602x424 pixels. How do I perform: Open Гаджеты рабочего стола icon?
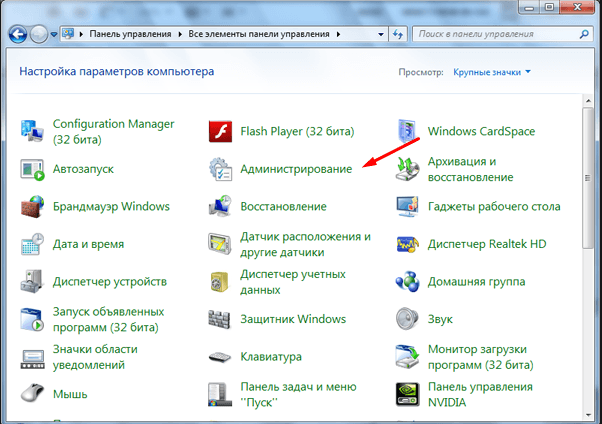(407, 207)
